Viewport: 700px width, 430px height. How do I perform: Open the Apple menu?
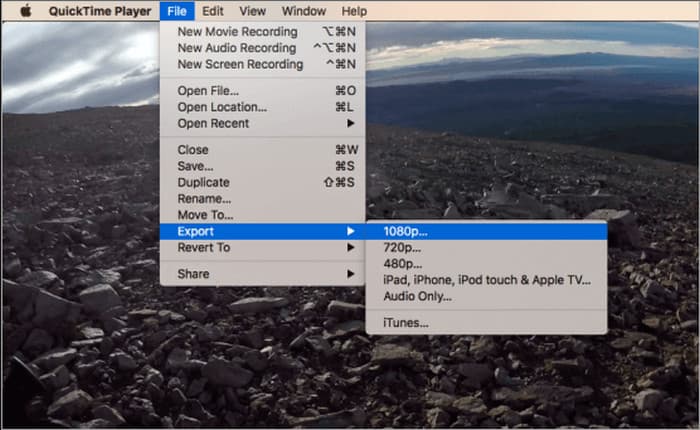pyautogui.click(x=26, y=11)
